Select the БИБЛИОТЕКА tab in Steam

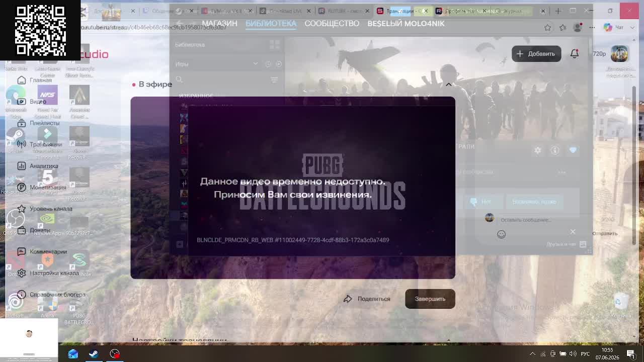271,24
